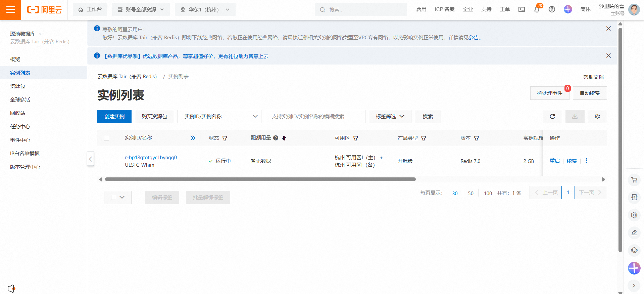Screen dimensions: 644x294
Task: Click the plus icon next to zone J
Action: click(x=381, y=158)
